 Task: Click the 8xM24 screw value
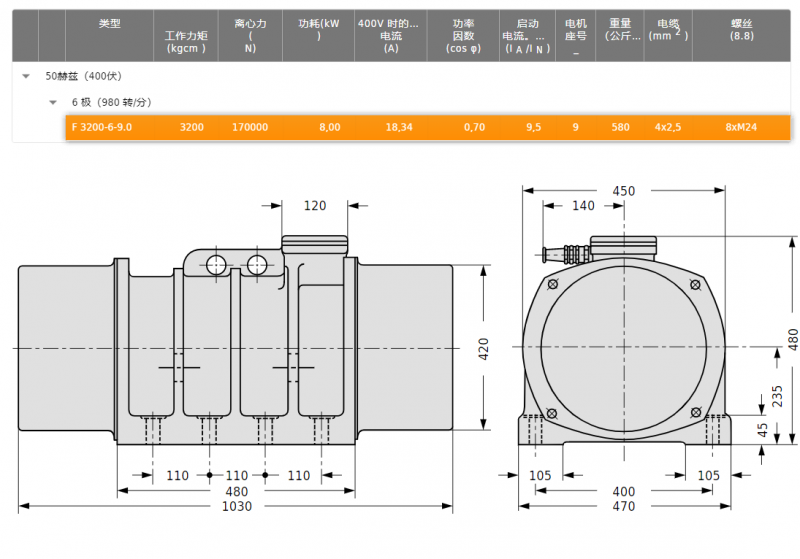coord(741,127)
